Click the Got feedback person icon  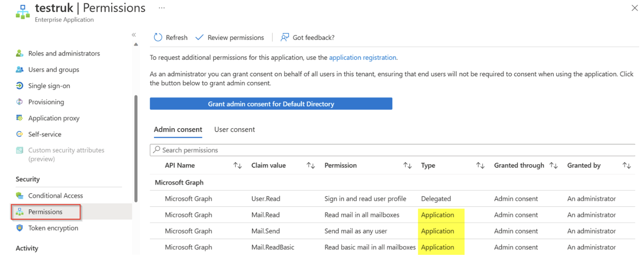(284, 38)
